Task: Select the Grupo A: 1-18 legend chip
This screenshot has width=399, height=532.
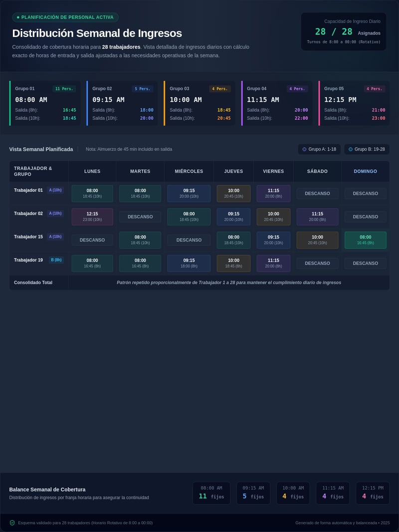Action: pos(319,149)
